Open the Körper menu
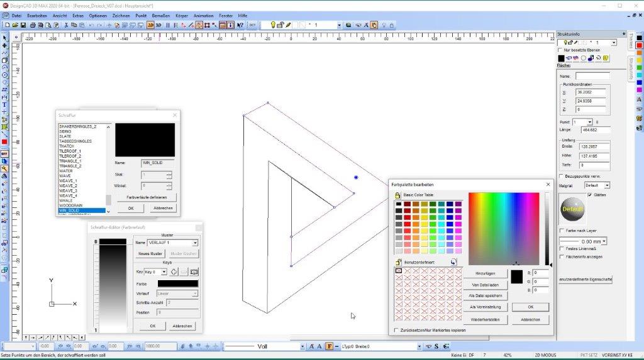This screenshot has width=644, height=360. (x=182, y=16)
